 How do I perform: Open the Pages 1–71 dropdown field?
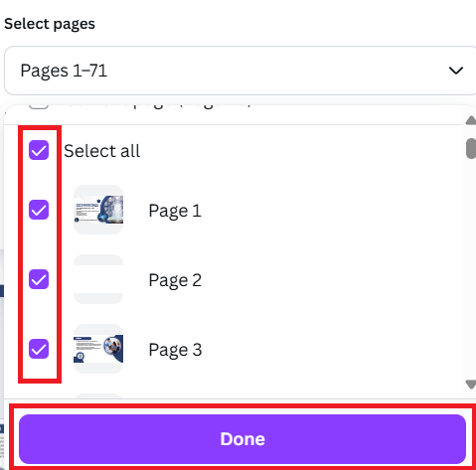click(x=240, y=71)
